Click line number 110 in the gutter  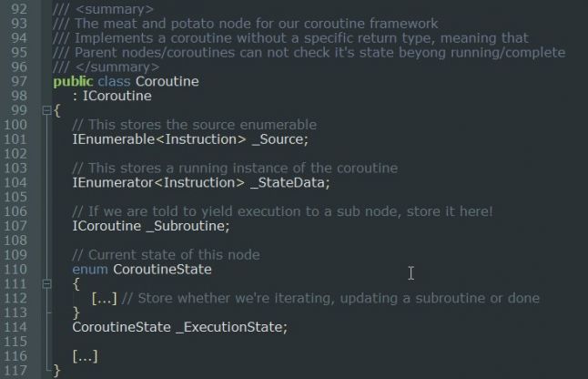(16, 270)
